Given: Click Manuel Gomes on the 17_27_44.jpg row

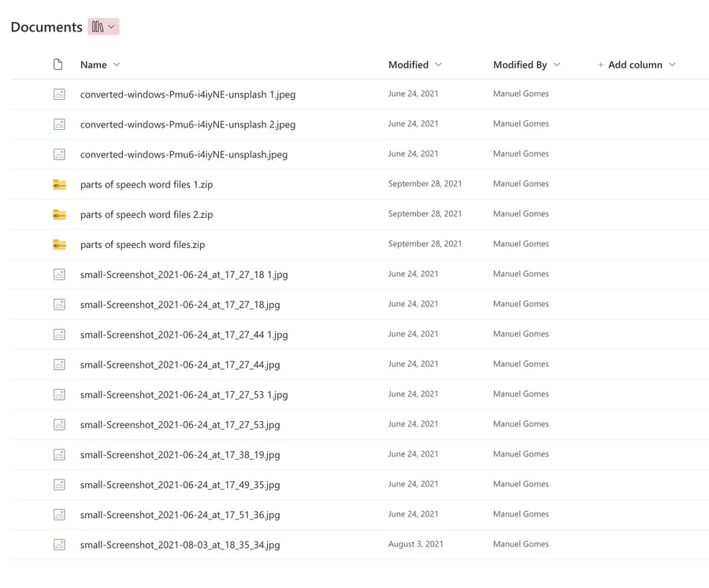Looking at the screenshot, I should [521, 364].
